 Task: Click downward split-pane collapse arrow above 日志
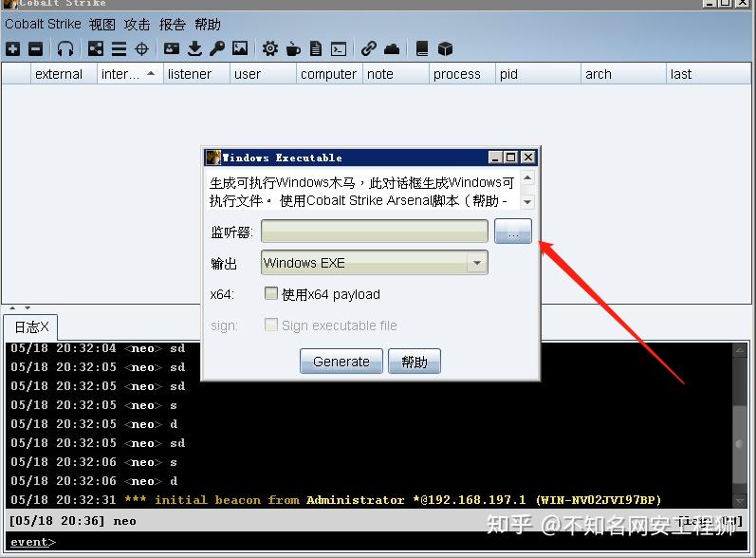[28, 307]
